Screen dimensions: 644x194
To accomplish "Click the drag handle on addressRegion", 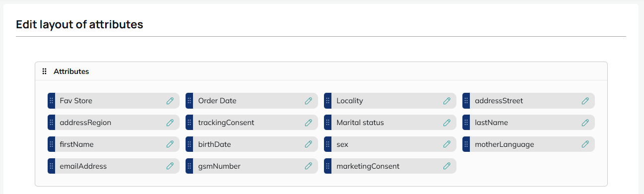I will coord(51,123).
